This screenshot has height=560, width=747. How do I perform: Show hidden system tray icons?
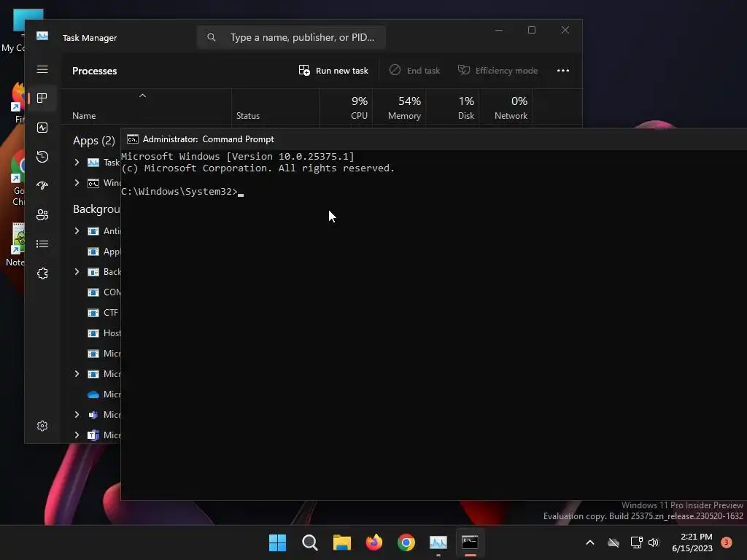tap(589, 542)
